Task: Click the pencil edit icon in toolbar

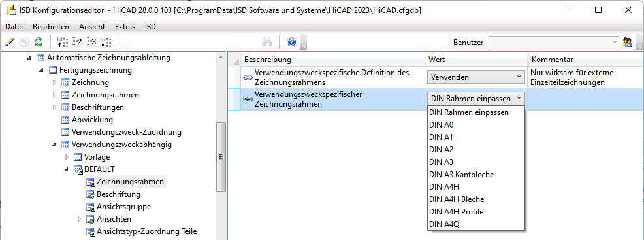Action: [x=10, y=42]
